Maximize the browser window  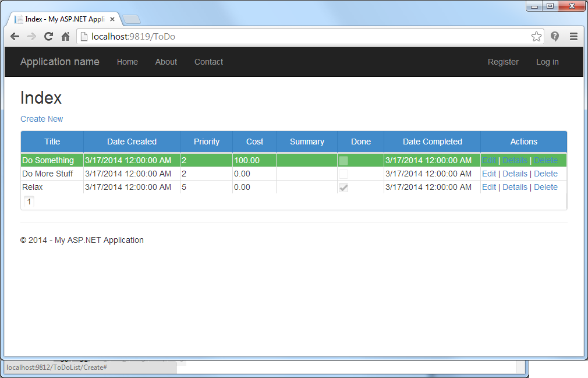pos(550,6)
